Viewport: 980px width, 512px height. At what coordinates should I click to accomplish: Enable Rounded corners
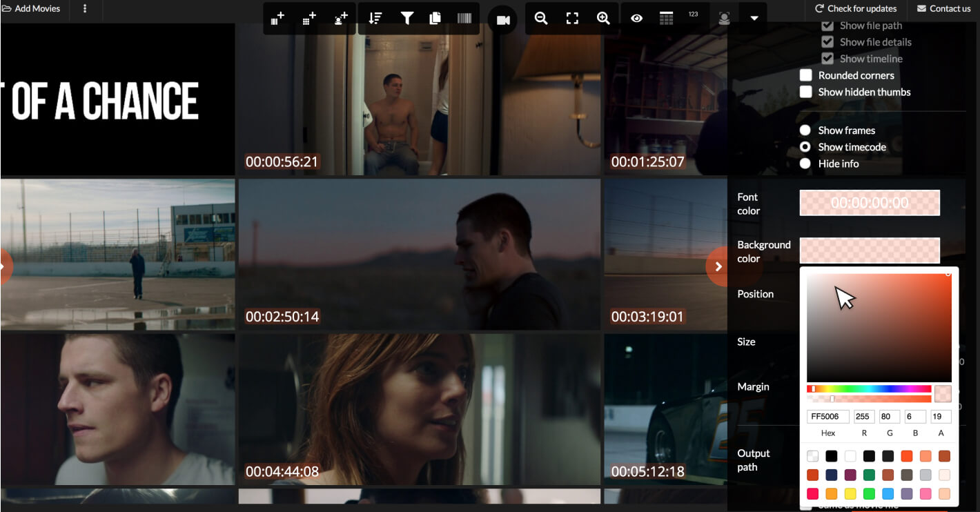806,75
